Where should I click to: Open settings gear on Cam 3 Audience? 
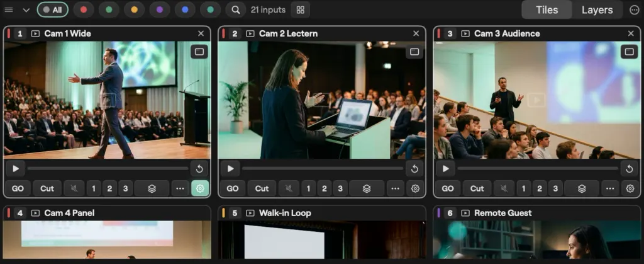[630, 188]
